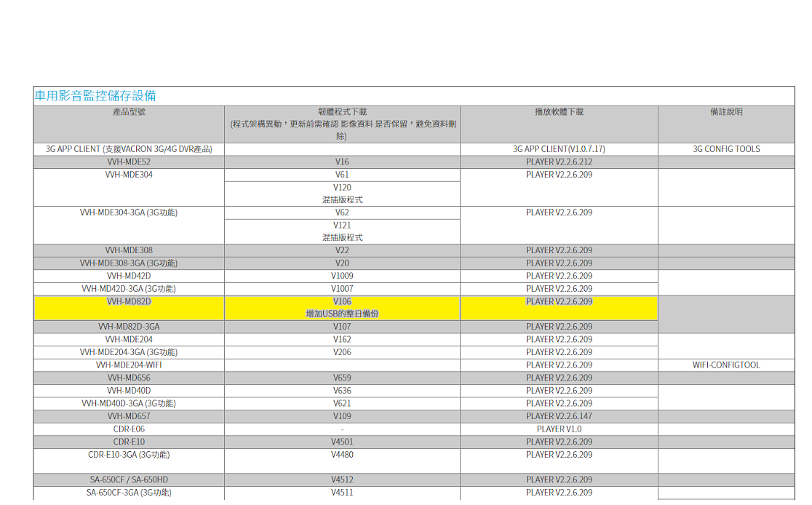Open the player link for VVH-MD40D-3GA
This screenshot has height=505, width=812.
pos(559,403)
